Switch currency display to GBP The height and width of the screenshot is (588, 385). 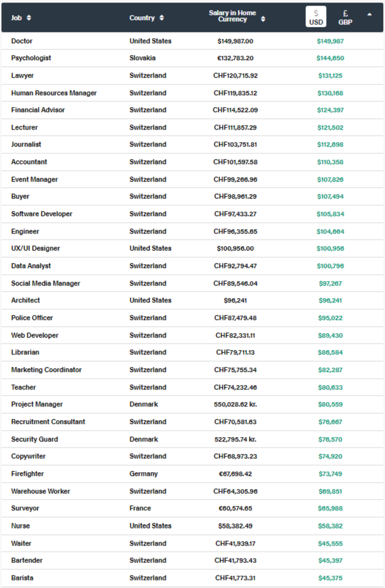pos(346,17)
